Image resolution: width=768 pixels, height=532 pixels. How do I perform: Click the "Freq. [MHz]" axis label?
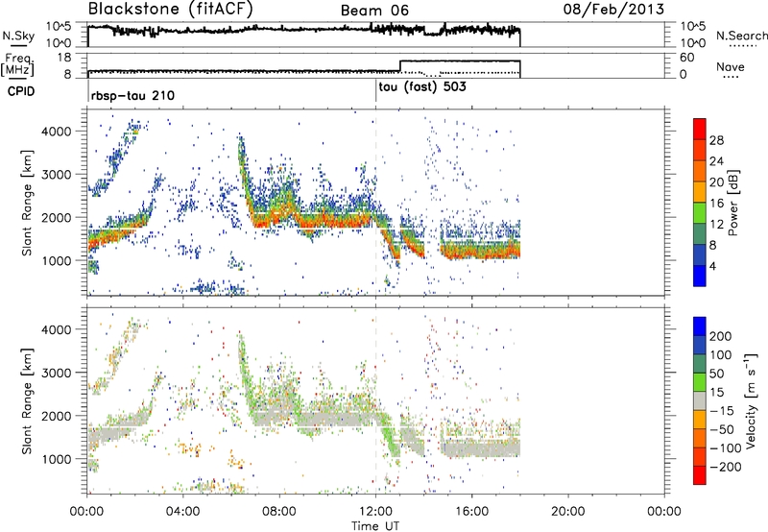17,64
